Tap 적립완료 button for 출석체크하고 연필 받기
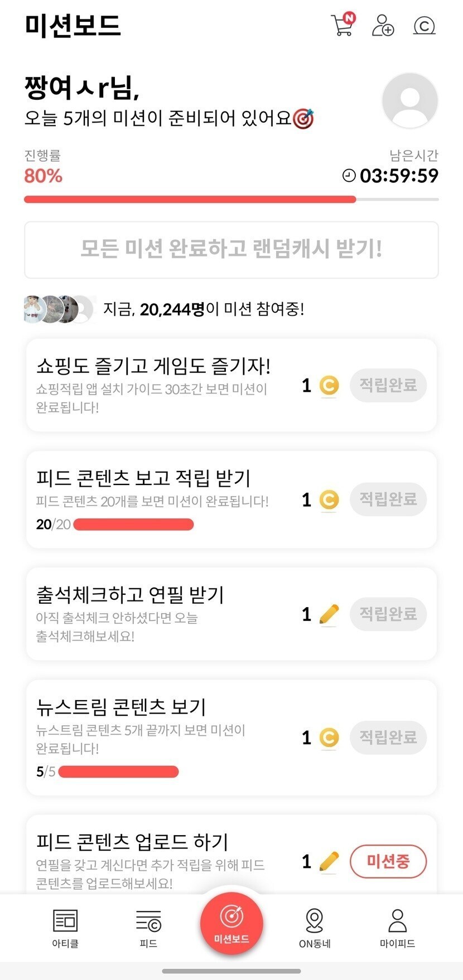The image size is (463, 980). pyautogui.click(x=388, y=614)
